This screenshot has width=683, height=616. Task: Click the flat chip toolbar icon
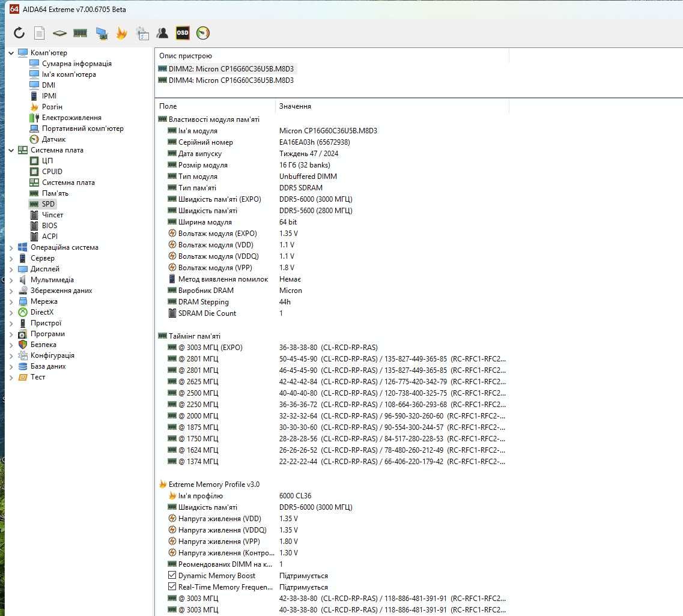click(59, 33)
